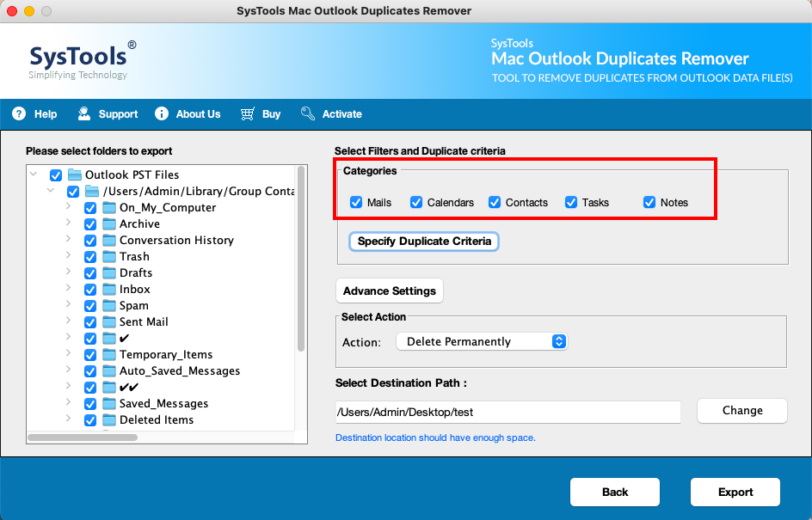Select the Auto_Saved_Messages folder label
Image resolution: width=812 pixels, height=520 pixels.
180,371
